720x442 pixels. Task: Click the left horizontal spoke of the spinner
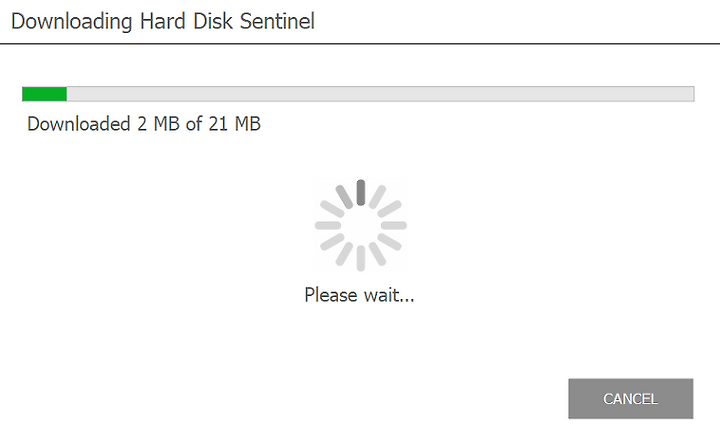(328, 225)
